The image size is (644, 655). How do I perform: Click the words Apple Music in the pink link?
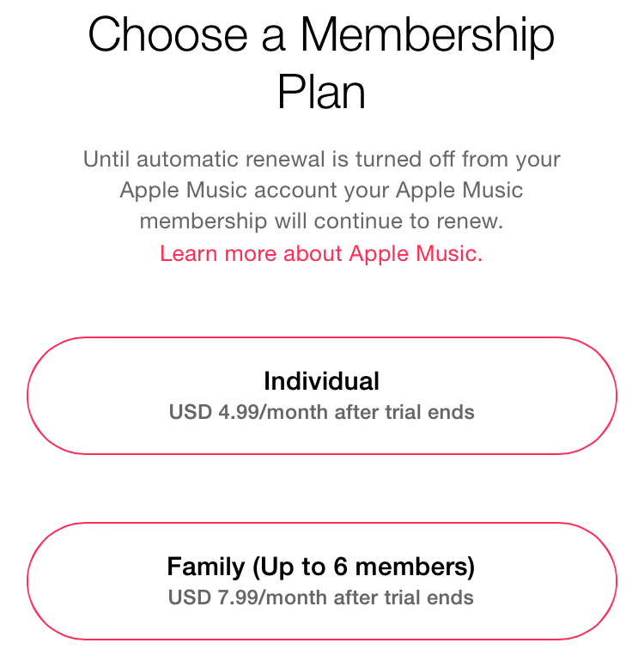[416, 253]
